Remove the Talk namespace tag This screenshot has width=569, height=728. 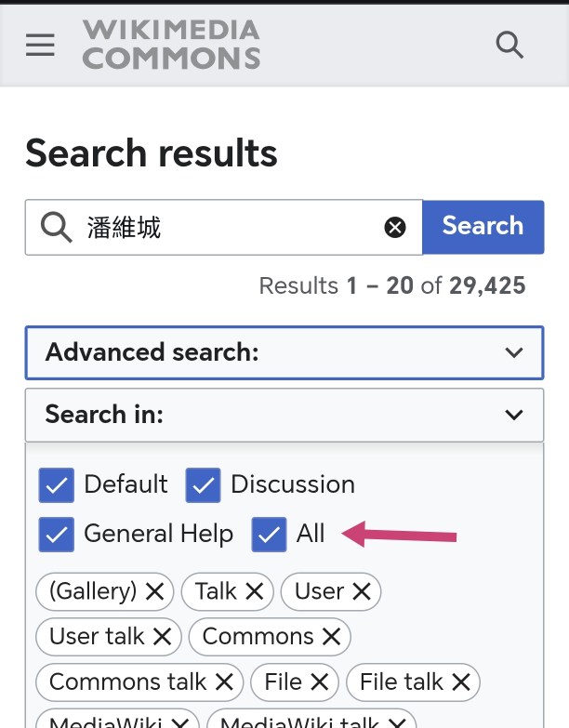(254, 591)
